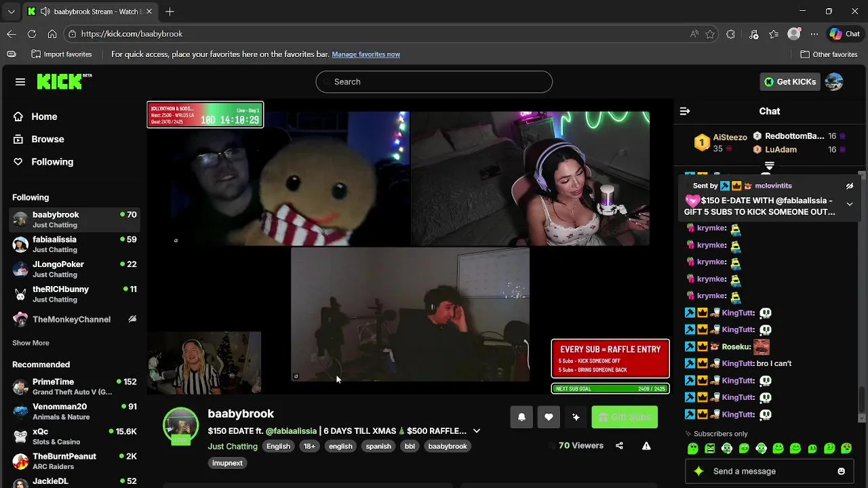The image size is (868, 488).
Task: Open Venomman20 recommended channel
Action: tap(75, 412)
